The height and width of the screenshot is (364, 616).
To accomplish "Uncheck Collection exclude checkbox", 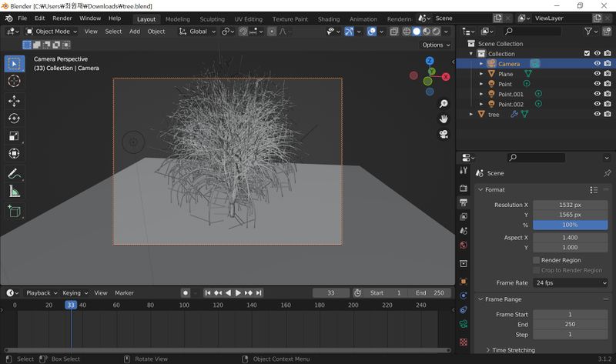I will tap(587, 53).
